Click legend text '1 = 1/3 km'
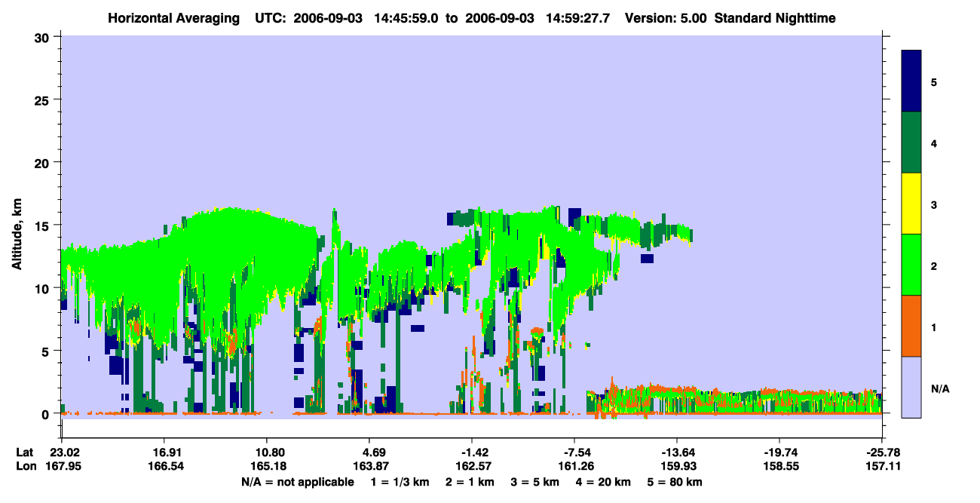 401,482
